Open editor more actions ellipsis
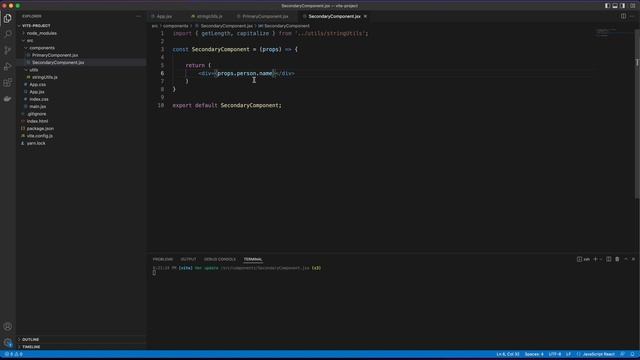This screenshot has height=360, width=640. point(632,16)
